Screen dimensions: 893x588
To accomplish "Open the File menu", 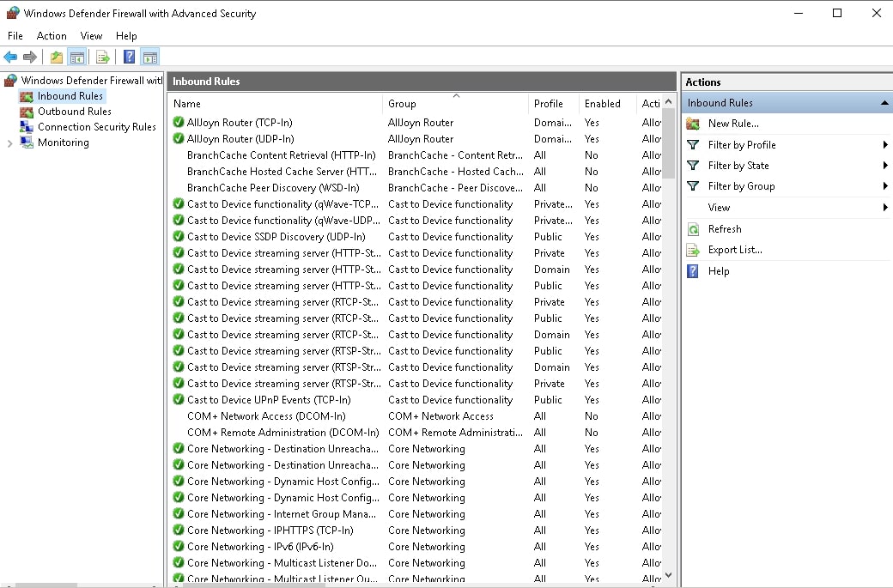I will (15, 36).
